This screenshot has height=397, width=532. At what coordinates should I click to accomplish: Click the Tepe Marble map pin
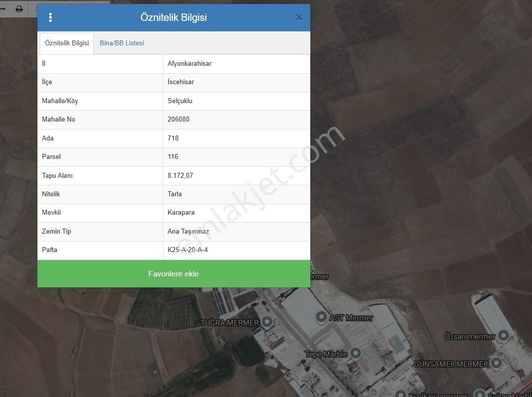click(355, 353)
